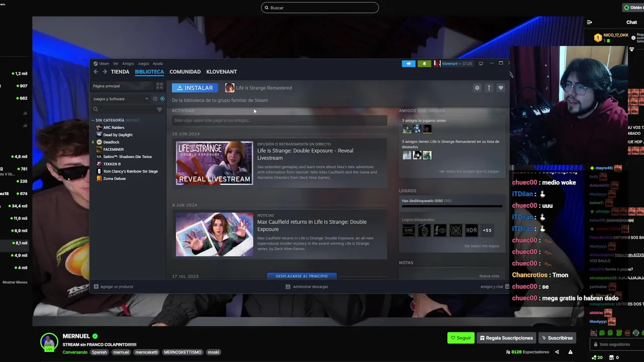Select Dead by Daylight in library
Image resolution: width=644 pixels, height=362 pixels.
click(x=118, y=135)
